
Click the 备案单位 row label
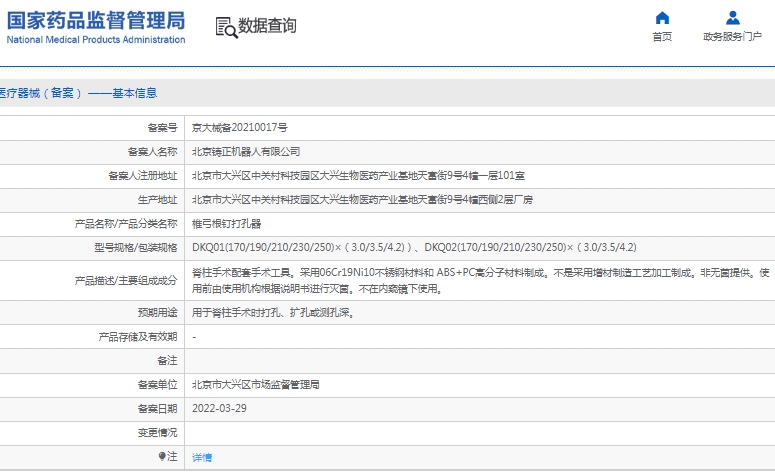[157, 385]
